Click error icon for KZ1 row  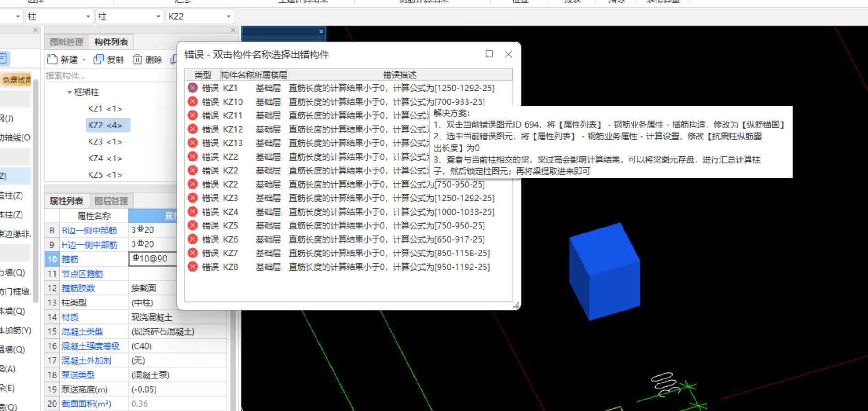point(193,88)
